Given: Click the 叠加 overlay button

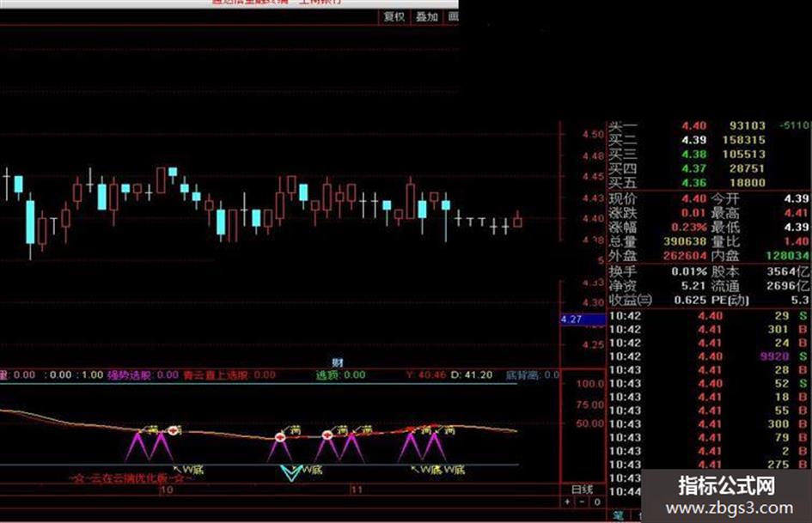Looking at the screenshot, I should [426, 16].
